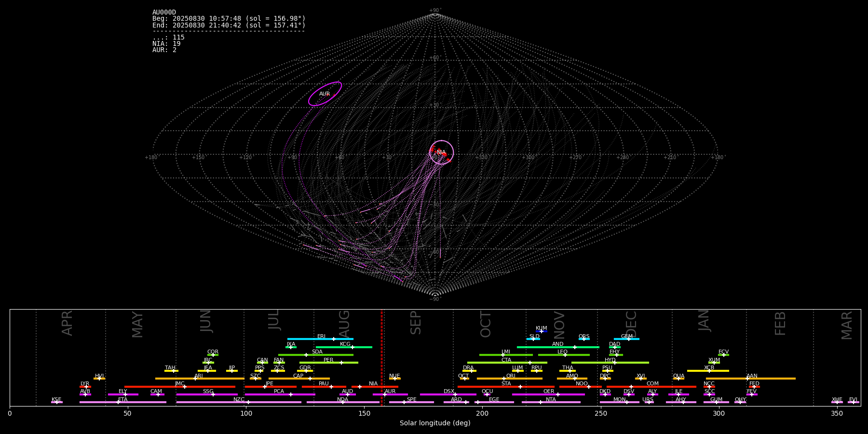The image size is (868, 434).
Task: Click the ETA shower label in the timeline
Action: coord(123,400)
